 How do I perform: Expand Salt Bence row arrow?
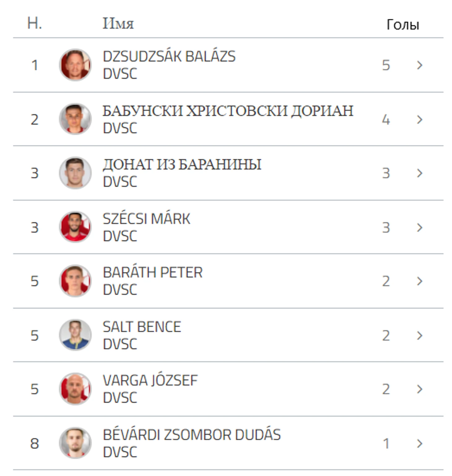(419, 335)
